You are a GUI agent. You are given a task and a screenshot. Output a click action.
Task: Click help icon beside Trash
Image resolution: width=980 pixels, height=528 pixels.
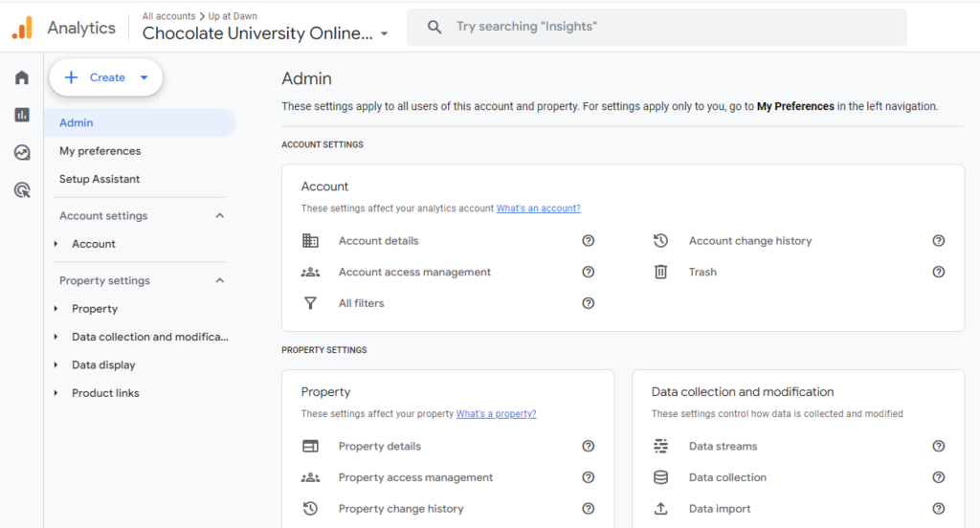click(939, 272)
